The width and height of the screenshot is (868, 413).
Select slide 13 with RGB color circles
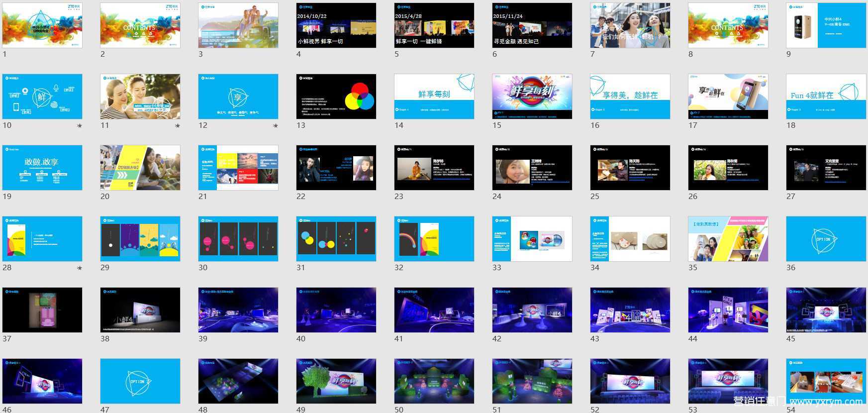pos(336,97)
